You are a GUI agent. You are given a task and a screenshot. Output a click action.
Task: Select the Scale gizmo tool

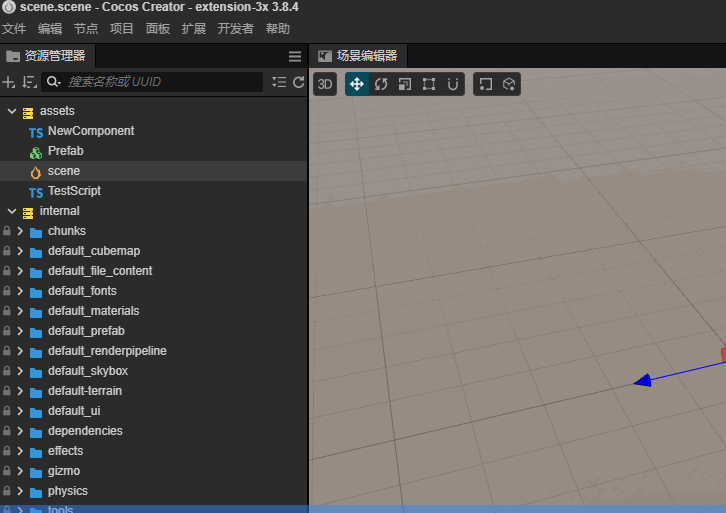[405, 84]
